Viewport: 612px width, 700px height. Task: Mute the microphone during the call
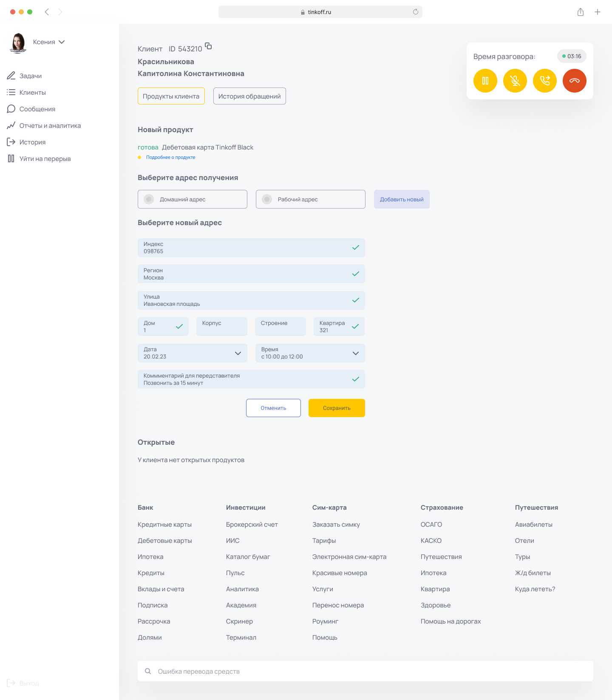click(515, 81)
